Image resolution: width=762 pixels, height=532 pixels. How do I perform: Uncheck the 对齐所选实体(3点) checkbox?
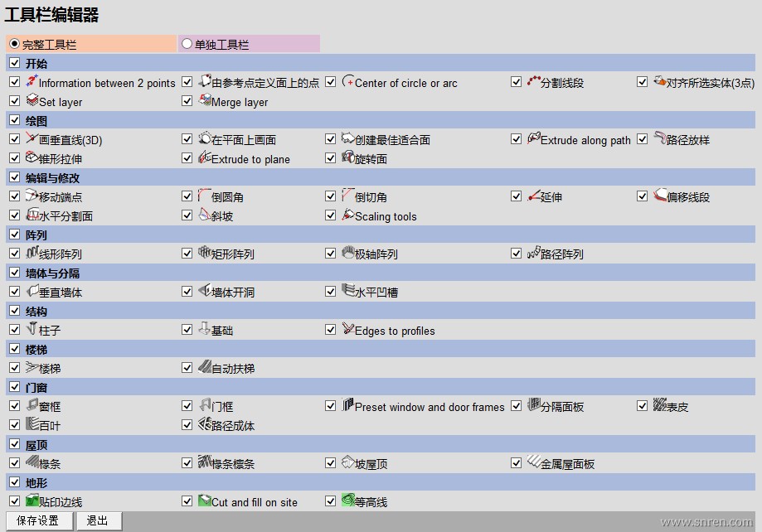(x=642, y=81)
